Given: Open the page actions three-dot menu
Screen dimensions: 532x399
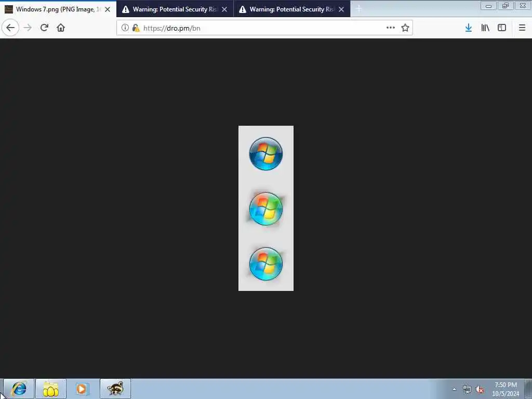Looking at the screenshot, I should [x=391, y=28].
